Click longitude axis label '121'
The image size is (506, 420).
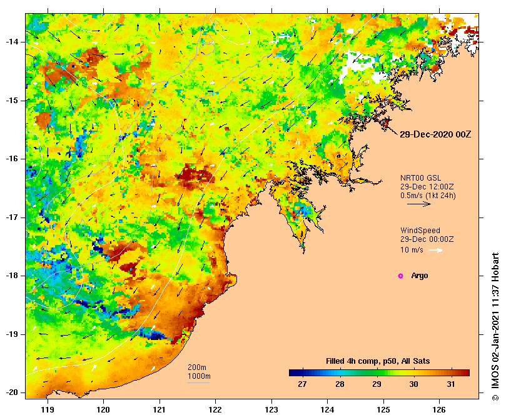pyautogui.click(x=159, y=411)
